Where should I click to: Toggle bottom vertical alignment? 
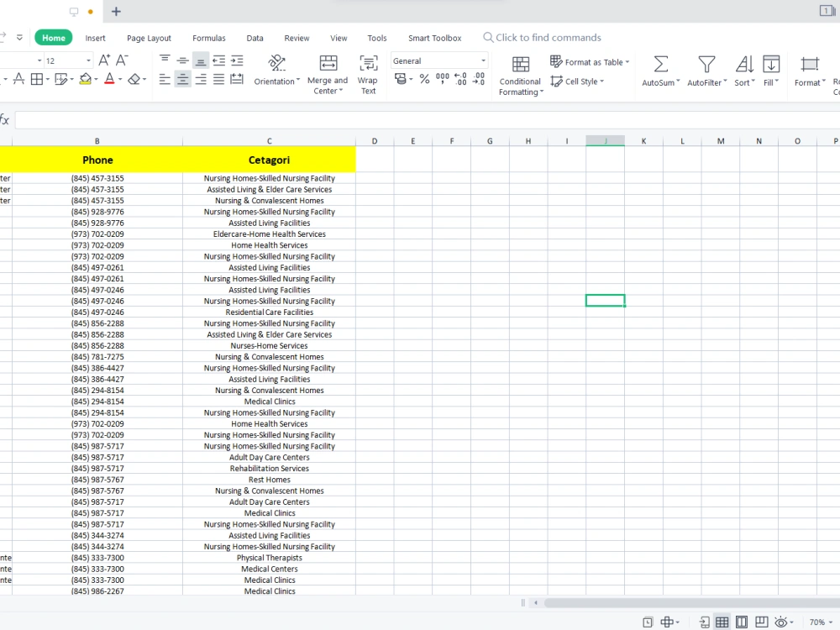pos(201,60)
